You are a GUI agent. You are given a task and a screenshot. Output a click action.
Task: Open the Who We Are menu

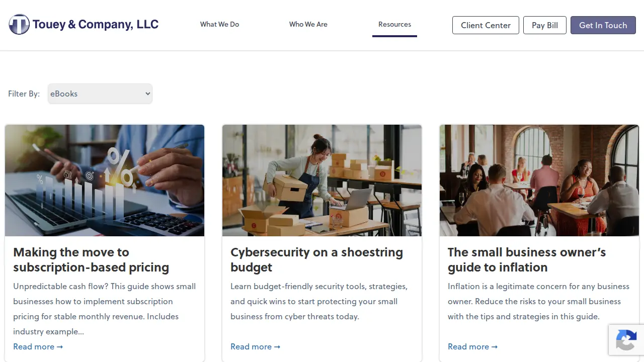[x=308, y=24]
